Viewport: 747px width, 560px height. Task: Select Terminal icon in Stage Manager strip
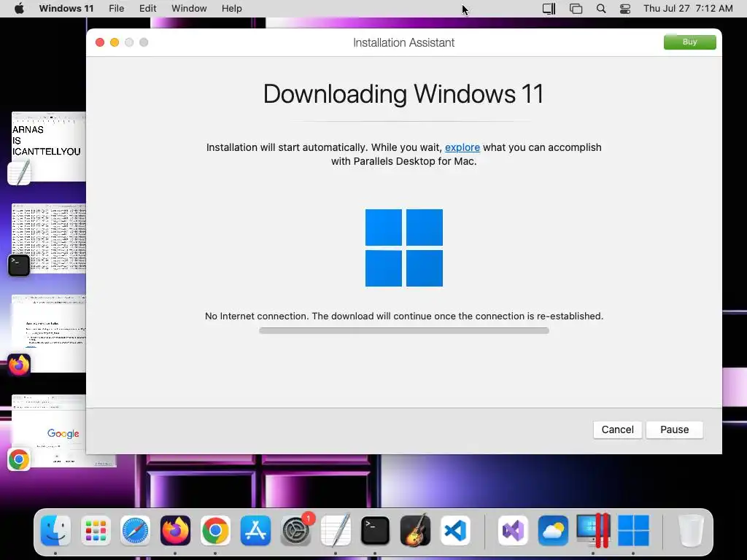pos(19,265)
